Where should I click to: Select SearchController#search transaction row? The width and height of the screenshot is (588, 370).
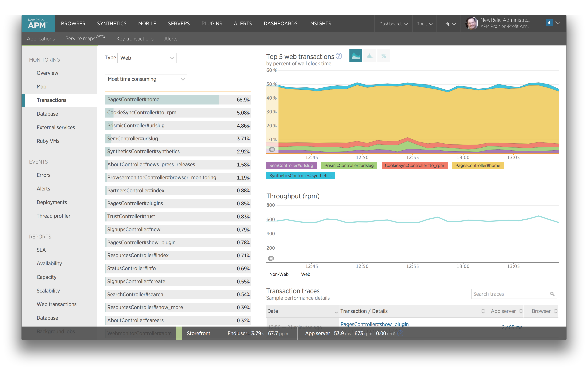click(x=178, y=294)
